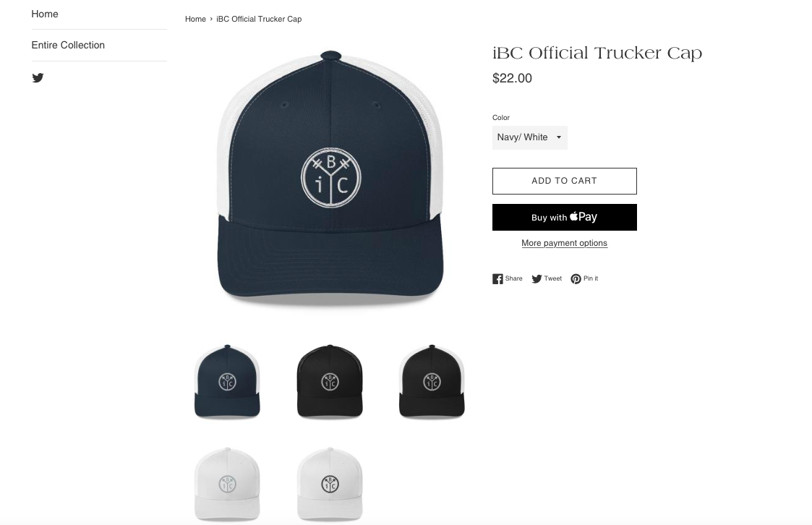Go to Home in the sidebar menu
Screen dimensions: 812x525
(x=45, y=14)
